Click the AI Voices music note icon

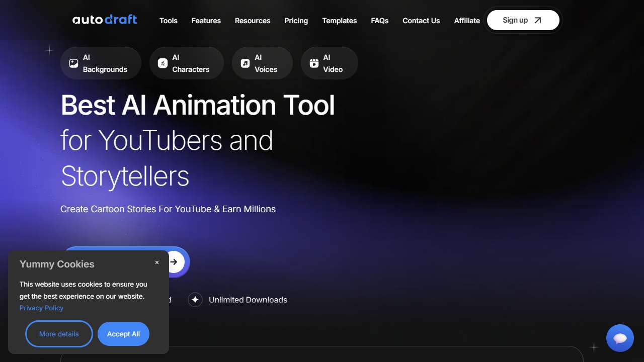click(245, 63)
